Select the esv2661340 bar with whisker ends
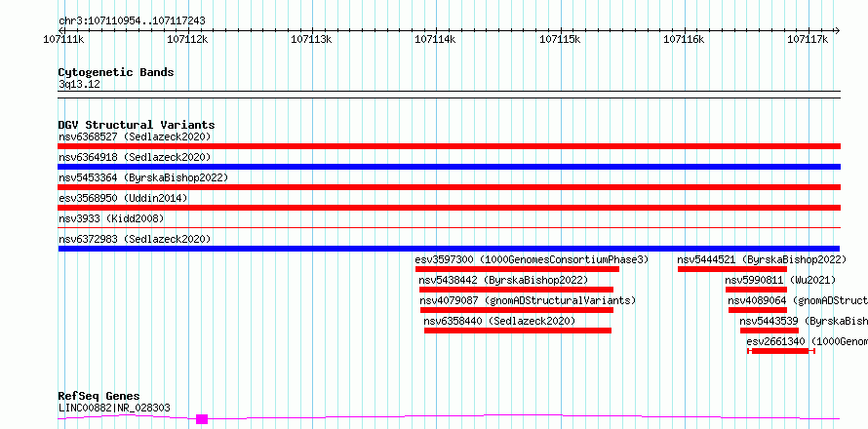Viewport: 868px width, 429px height. (x=780, y=351)
